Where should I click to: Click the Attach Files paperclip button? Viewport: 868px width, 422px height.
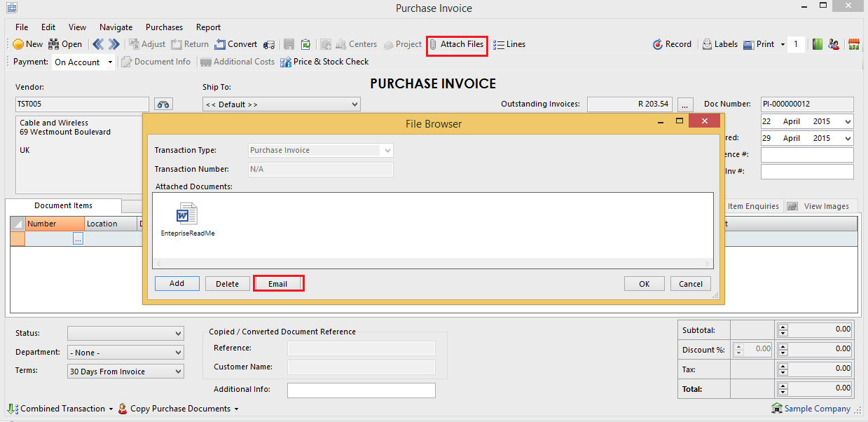pyautogui.click(x=457, y=44)
